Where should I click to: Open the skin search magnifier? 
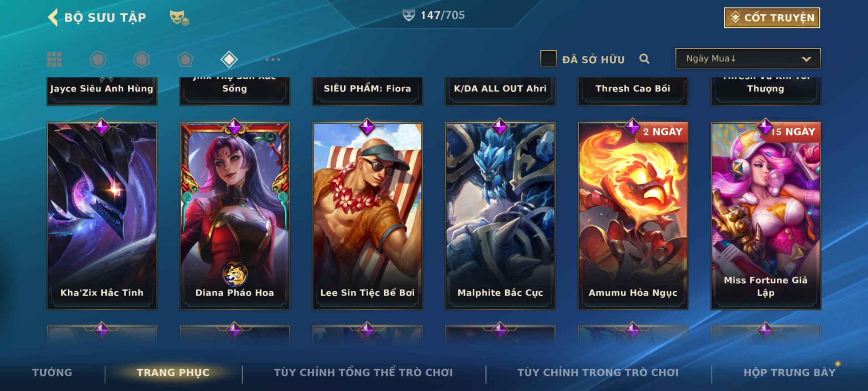coord(644,59)
